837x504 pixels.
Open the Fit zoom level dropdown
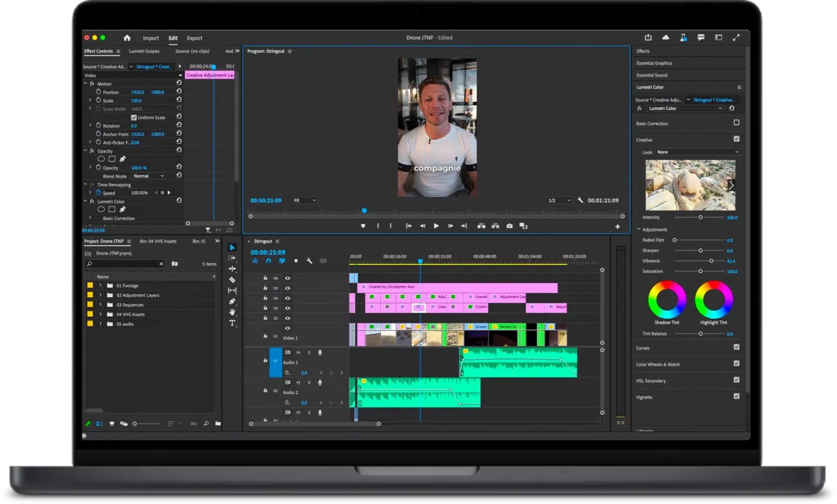(305, 200)
